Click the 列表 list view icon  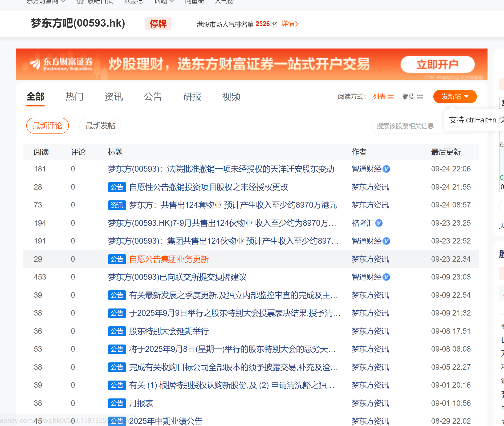[391, 97]
